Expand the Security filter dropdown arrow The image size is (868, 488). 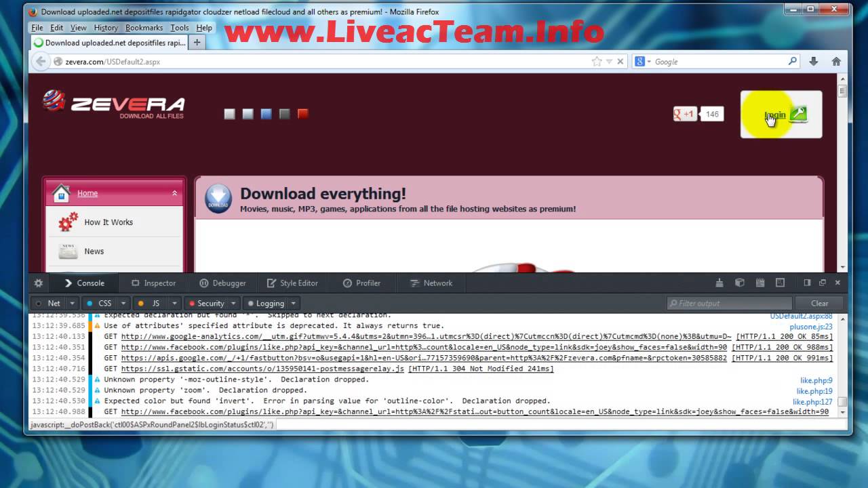234,303
